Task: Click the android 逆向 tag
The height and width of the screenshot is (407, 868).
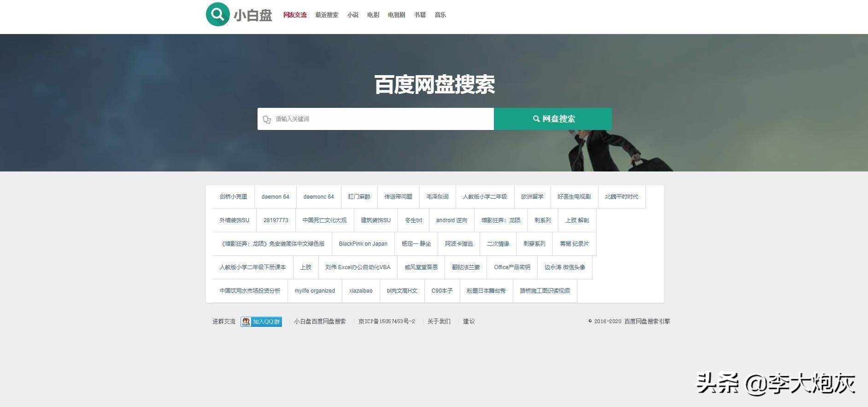Action: point(452,220)
